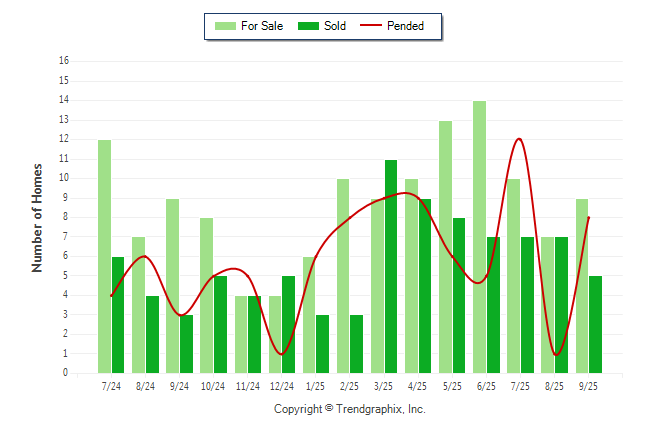Viewport: 646px width, 434px height.
Task: Select the 10/24 For Sale bar
Action: click(x=206, y=295)
